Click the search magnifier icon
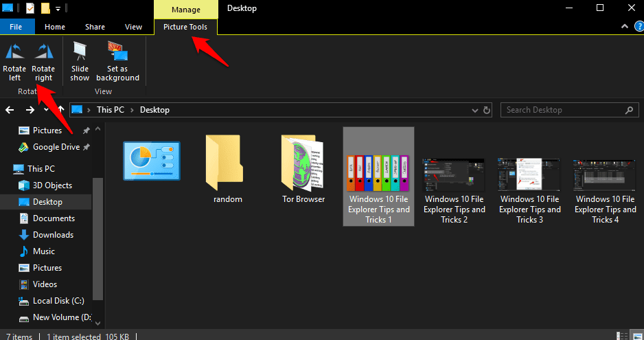 point(629,110)
